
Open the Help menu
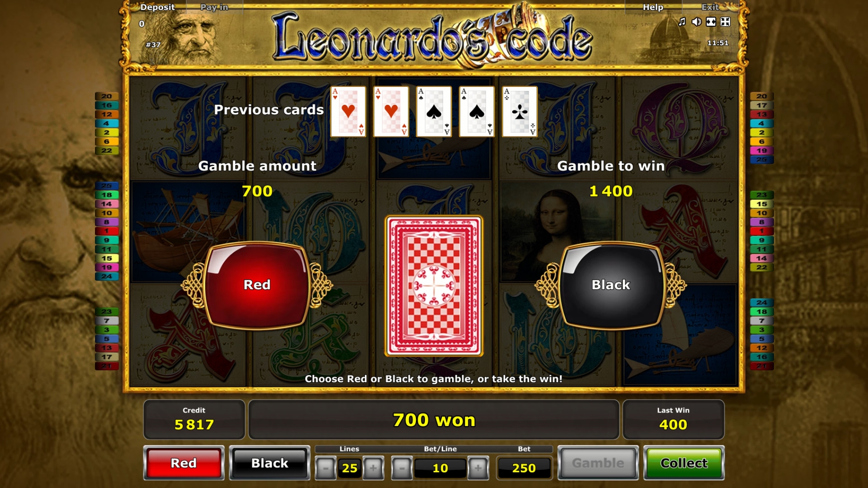coord(653,7)
